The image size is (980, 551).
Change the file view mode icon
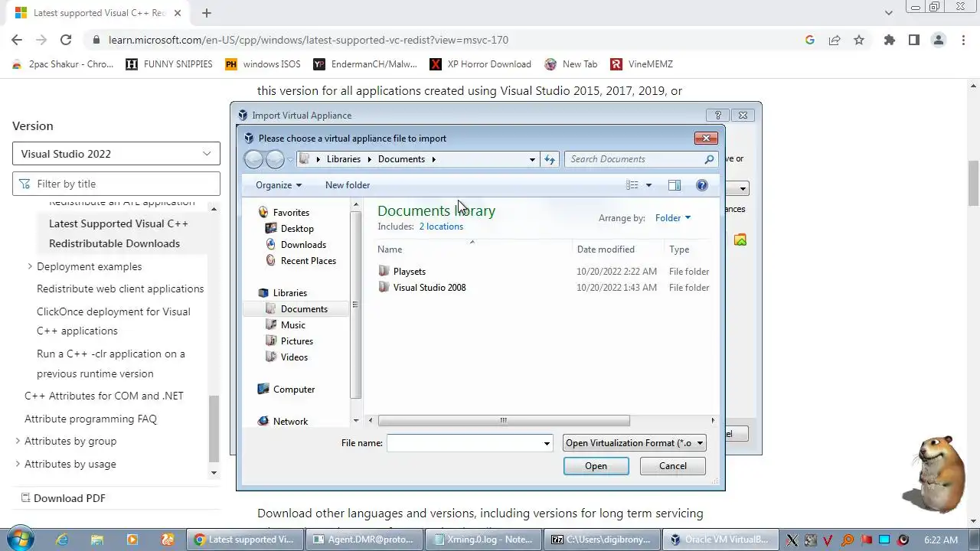(632, 185)
